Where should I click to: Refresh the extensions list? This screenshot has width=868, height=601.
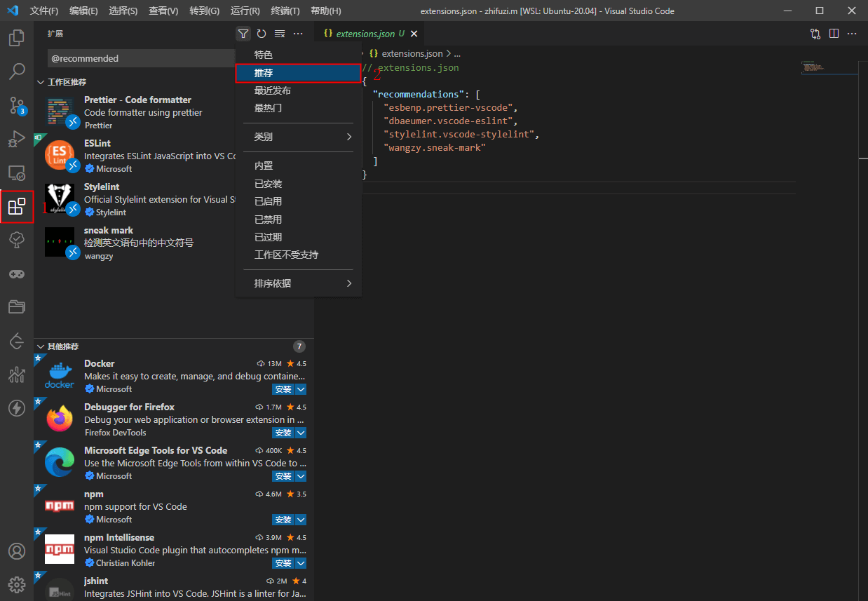coord(262,34)
